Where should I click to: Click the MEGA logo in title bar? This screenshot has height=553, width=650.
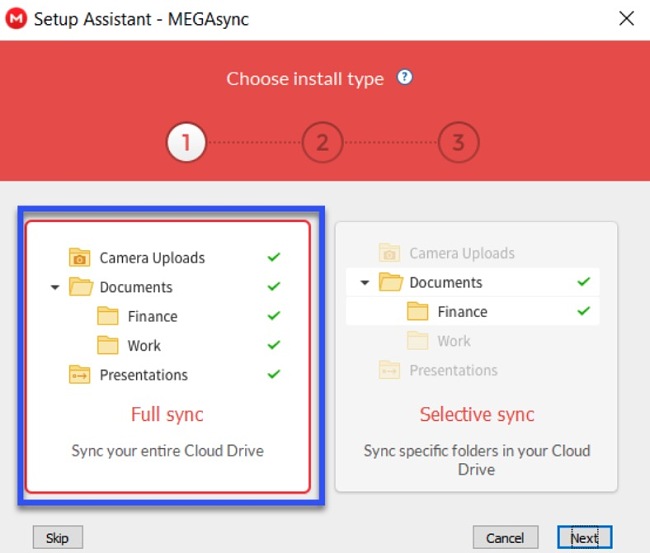[x=16, y=19]
